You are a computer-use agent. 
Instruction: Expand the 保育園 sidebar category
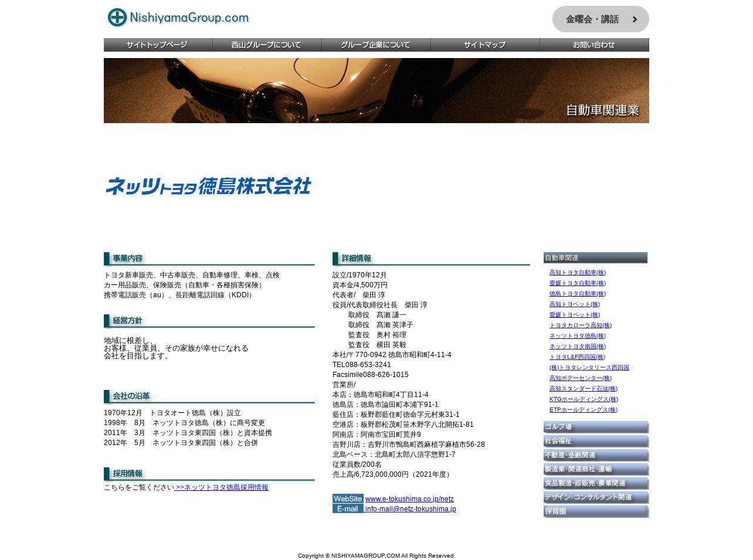click(x=596, y=511)
